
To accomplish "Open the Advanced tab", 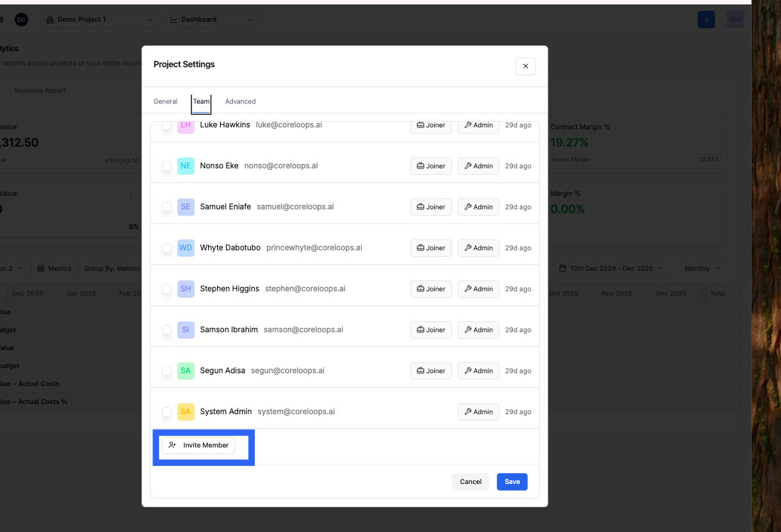I will [x=240, y=101].
